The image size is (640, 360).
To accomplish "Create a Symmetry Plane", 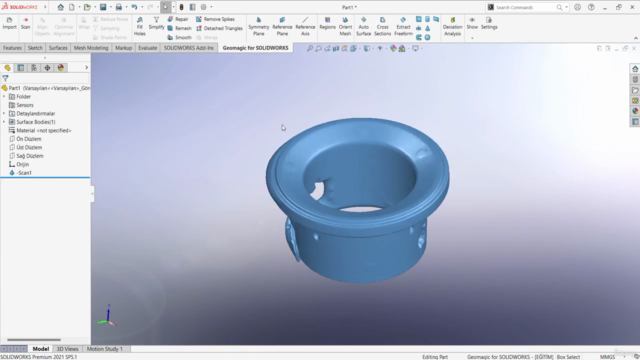I will point(259,27).
